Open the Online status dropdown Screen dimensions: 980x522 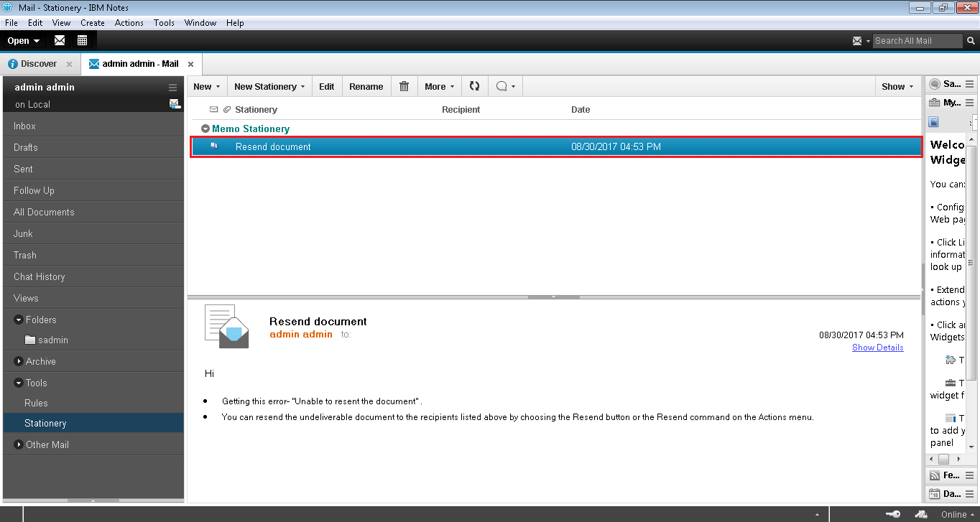[x=958, y=514]
